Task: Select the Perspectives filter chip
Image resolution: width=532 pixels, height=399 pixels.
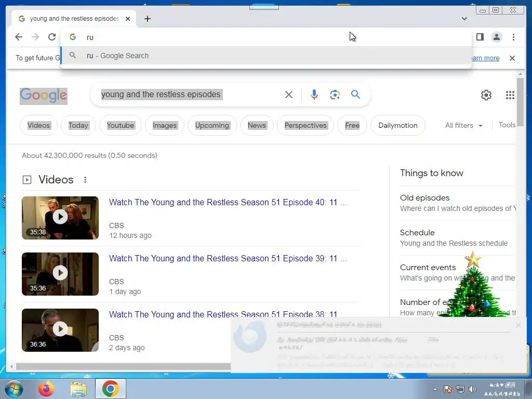Action: coord(305,125)
